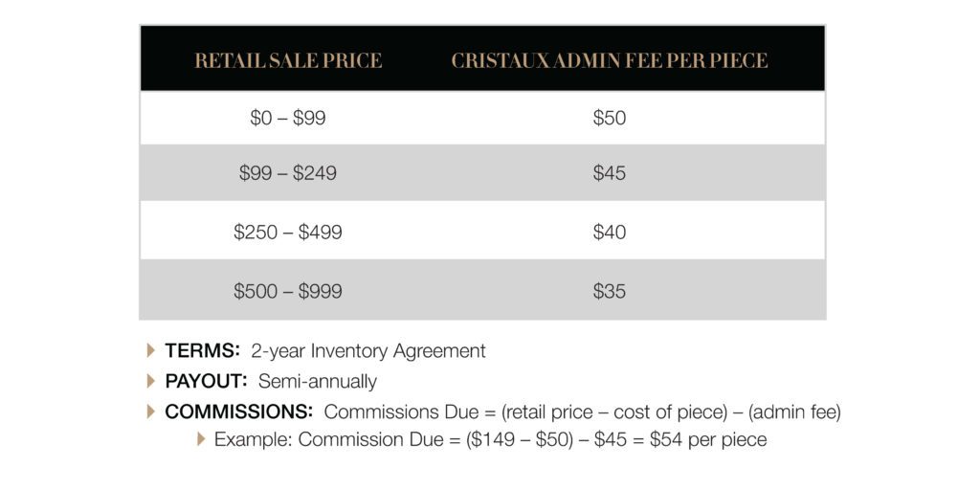
Task: Select the Retail Sale Price column header
Action: coord(288,60)
